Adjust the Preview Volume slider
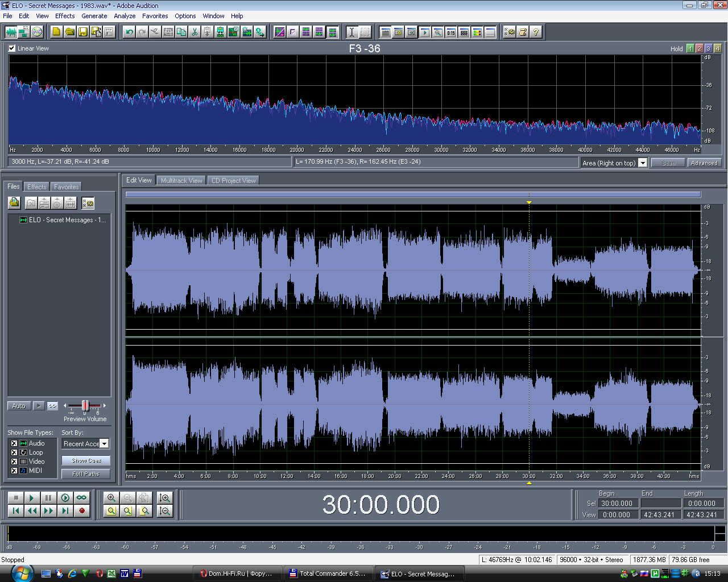728x582 pixels. click(x=85, y=405)
